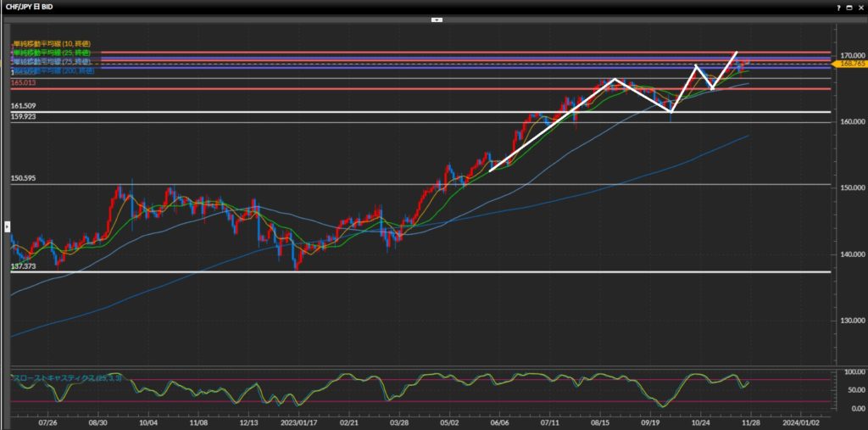
Task: Maximize the chart window
Action: coord(849,7)
